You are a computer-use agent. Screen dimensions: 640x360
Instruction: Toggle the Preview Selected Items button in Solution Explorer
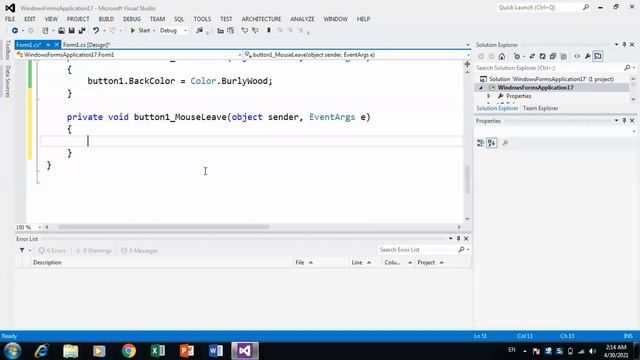[598, 56]
